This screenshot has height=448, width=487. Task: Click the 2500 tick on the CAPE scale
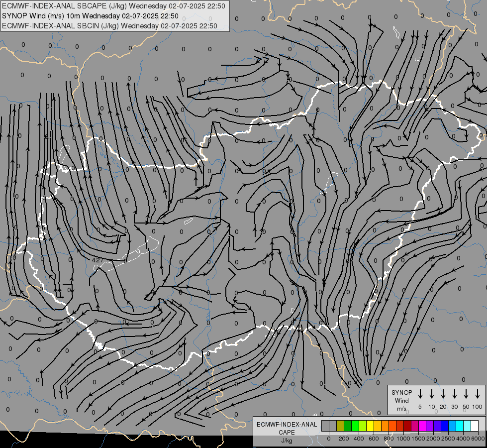448,439
